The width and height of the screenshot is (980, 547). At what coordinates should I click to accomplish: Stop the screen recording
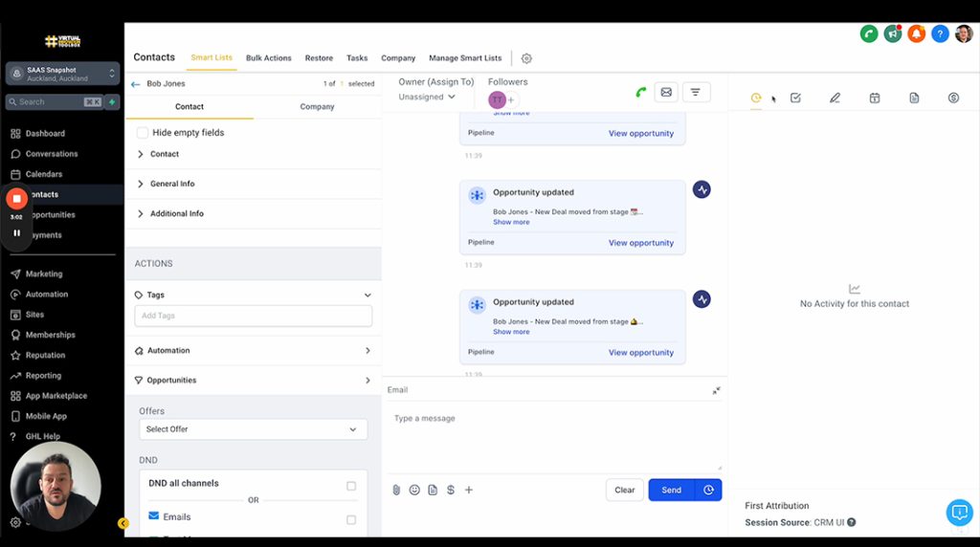17,199
